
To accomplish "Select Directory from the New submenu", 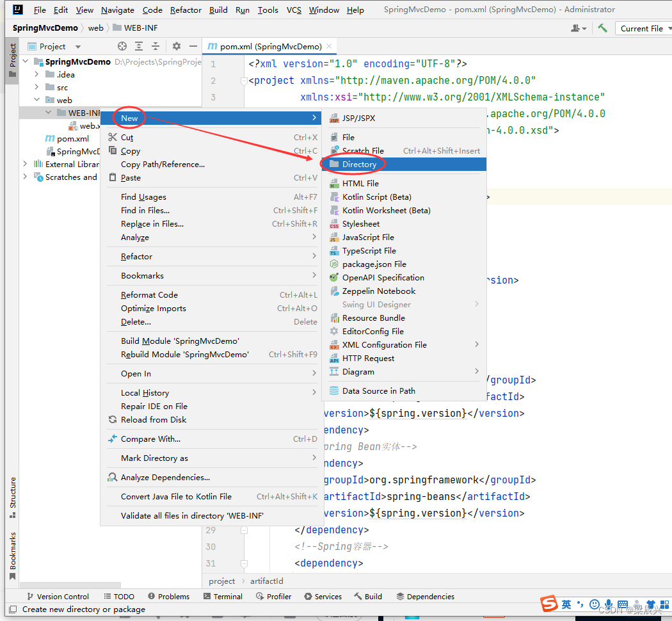I will [359, 165].
